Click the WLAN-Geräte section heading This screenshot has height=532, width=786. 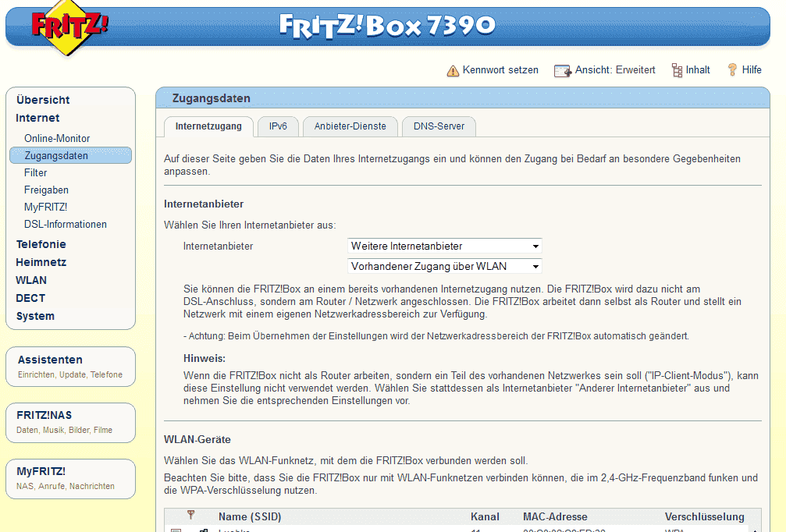(x=197, y=439)
